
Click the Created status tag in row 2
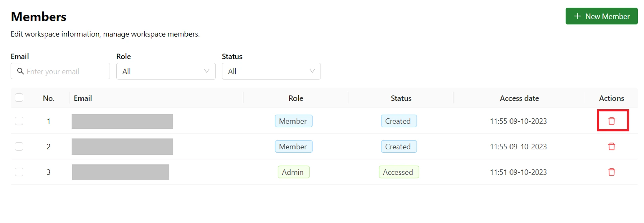coord(399,146)
